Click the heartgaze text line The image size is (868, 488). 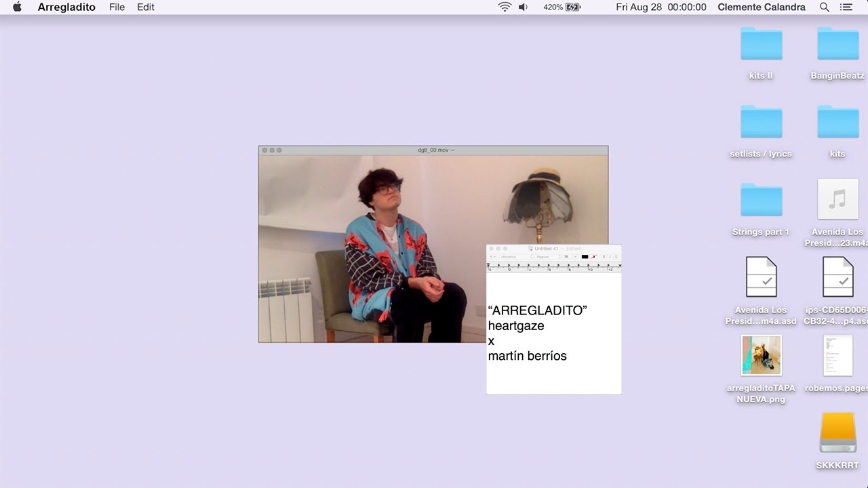(x=516, y=326)
